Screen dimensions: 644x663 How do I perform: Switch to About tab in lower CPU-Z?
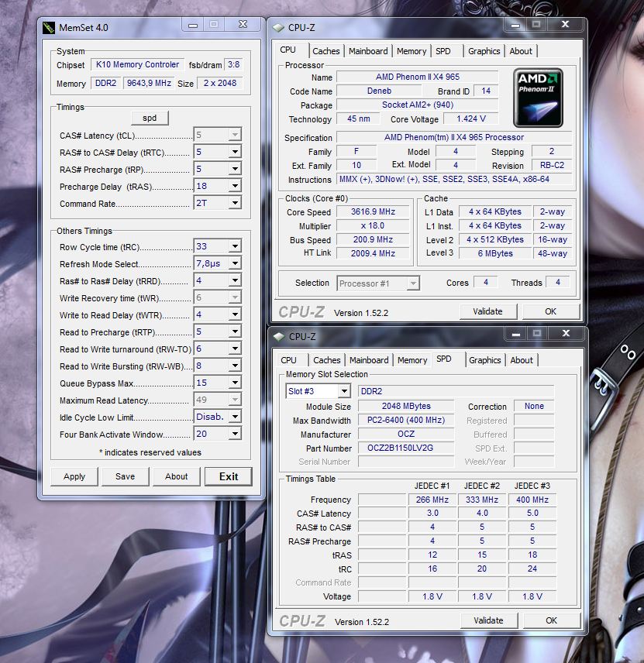(x=522, y=360)
